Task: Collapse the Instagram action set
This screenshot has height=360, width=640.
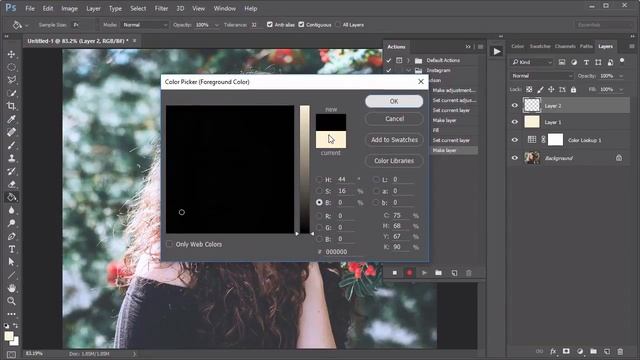Action: coord(408,70)
